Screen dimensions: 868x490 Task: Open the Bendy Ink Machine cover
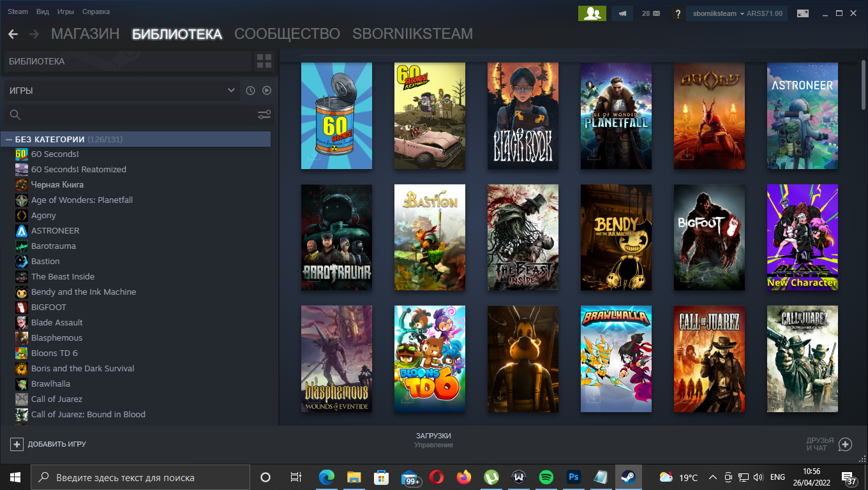click(x=616, y=237)
